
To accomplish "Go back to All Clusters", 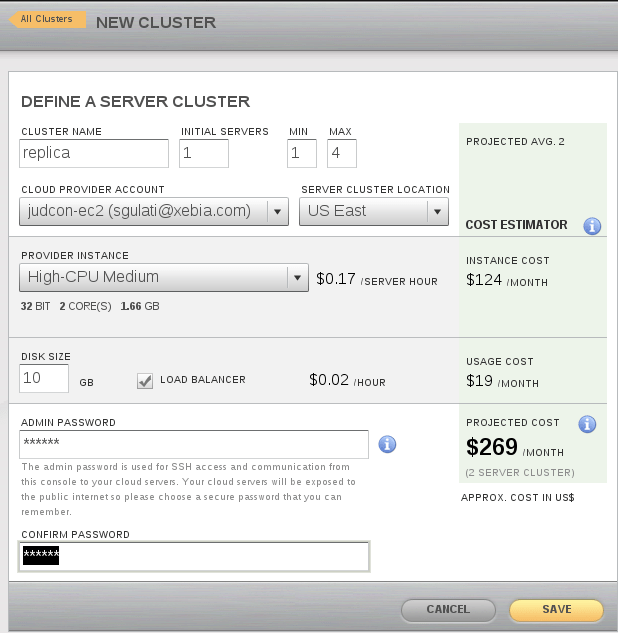I will [47, 19].
